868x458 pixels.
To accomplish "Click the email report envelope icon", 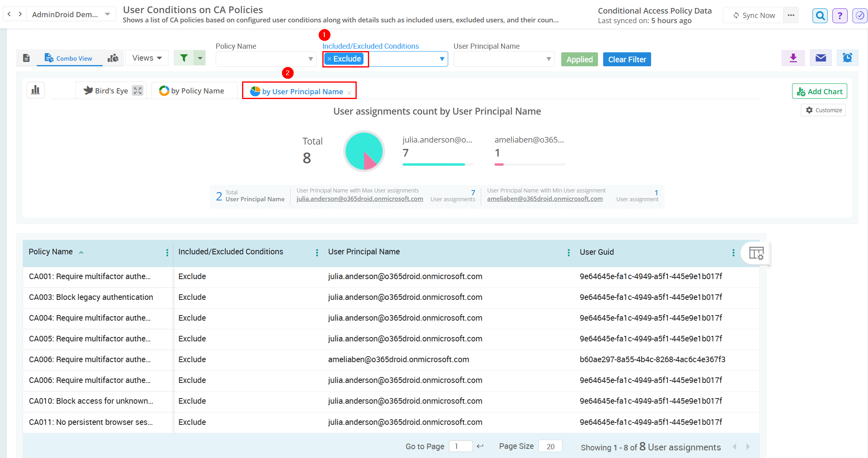I will tap(820, 58).
